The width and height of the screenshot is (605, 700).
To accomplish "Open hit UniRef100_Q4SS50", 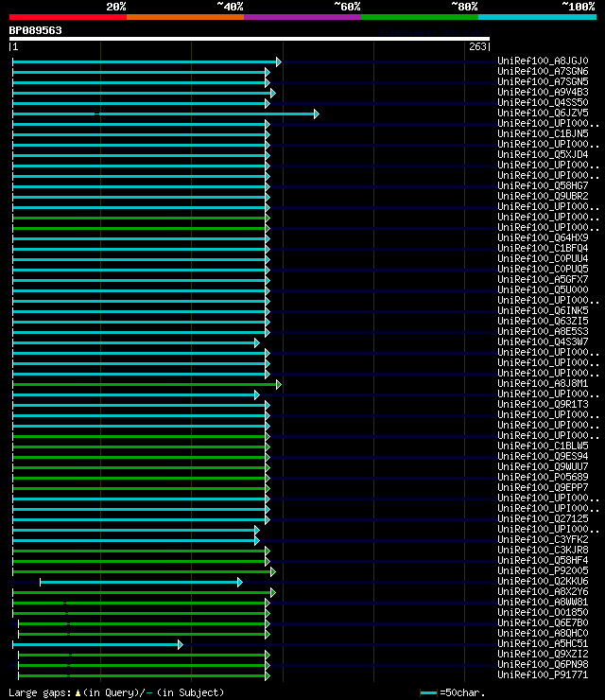I will click(x=543, y=102).
